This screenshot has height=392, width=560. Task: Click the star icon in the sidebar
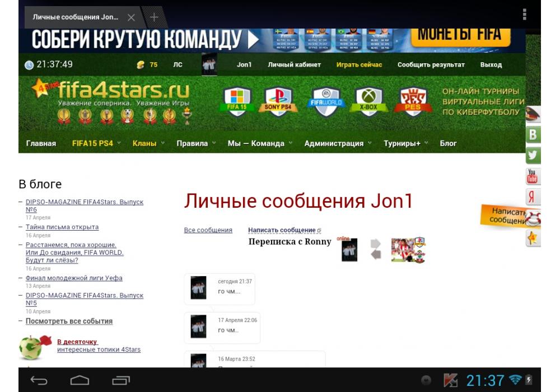click(533, 238)
